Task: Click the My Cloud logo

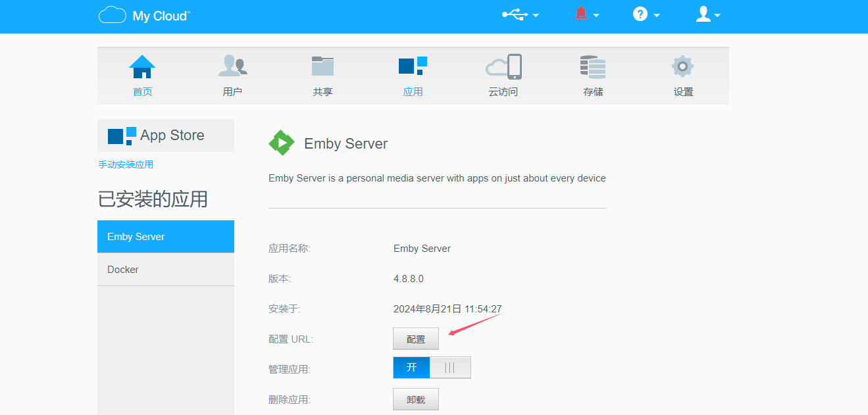Action: click(144, 15)
